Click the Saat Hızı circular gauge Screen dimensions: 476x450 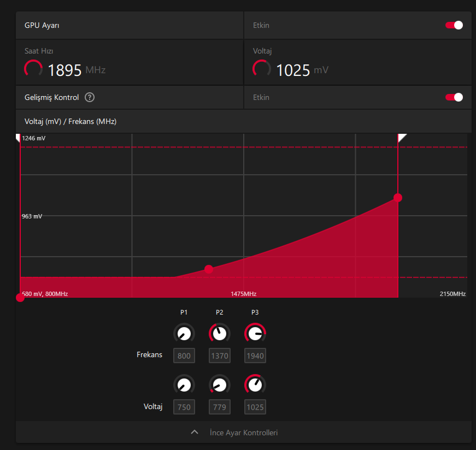pyautogui.click(x=33, y=69)
